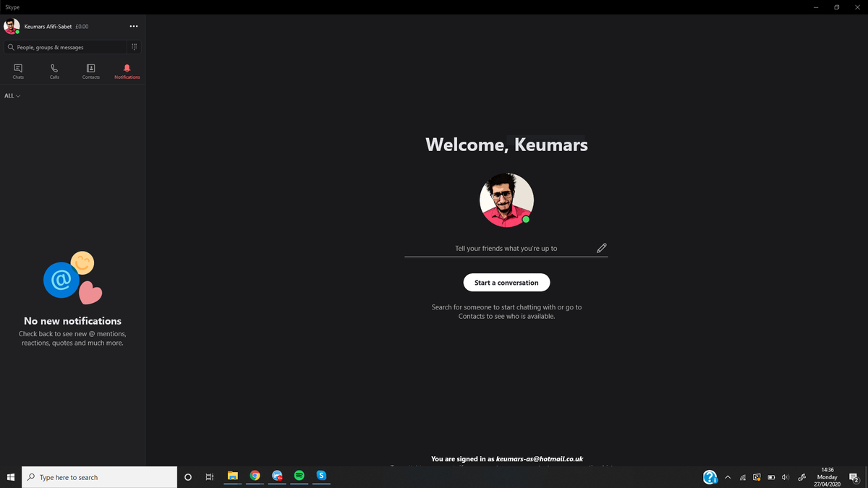868x488 pixels.
Task: Adjust system volume from the tray
Action: (x=785, y=477)
